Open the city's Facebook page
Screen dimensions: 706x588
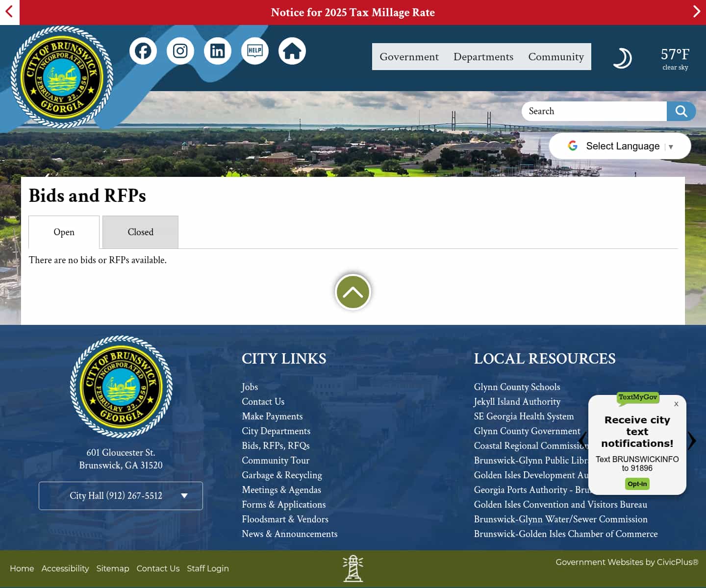[x=143, y=50]
